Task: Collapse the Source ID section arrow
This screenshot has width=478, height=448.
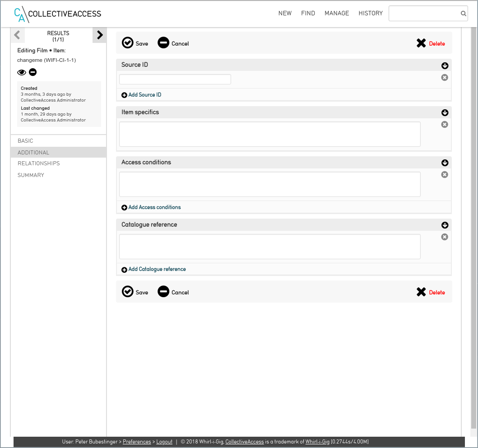Action: 445,66
